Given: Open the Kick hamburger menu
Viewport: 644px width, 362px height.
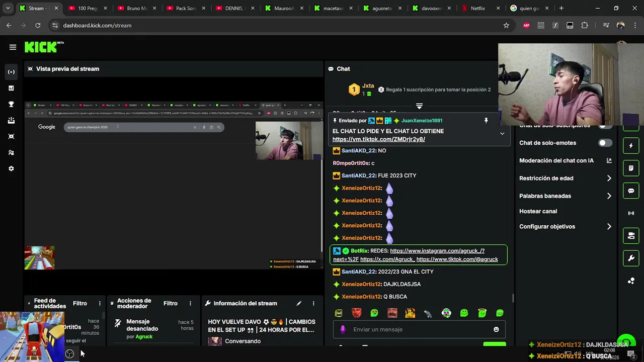Looking at the screenshot, I should pyautogui.click(x=13, y=47).
